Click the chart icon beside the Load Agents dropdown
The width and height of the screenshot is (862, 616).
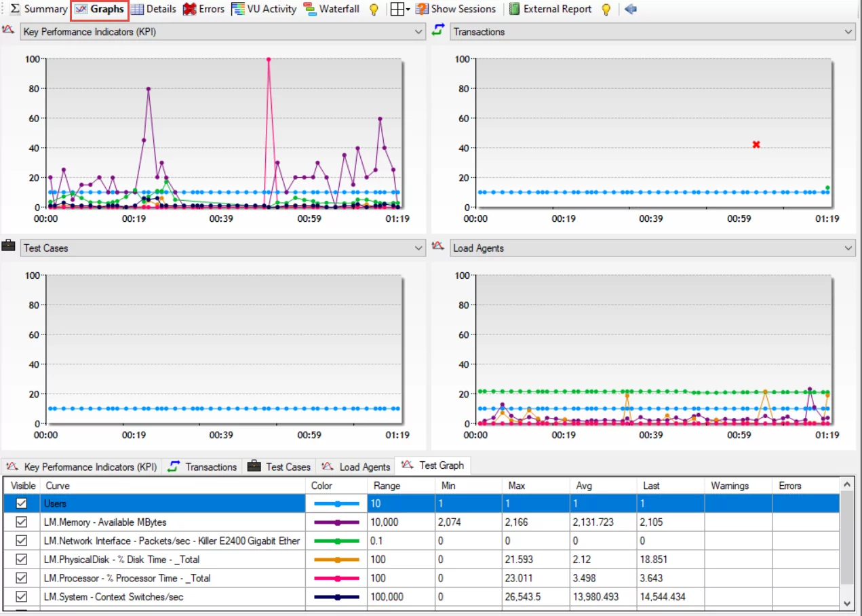(x=438, y=246)
